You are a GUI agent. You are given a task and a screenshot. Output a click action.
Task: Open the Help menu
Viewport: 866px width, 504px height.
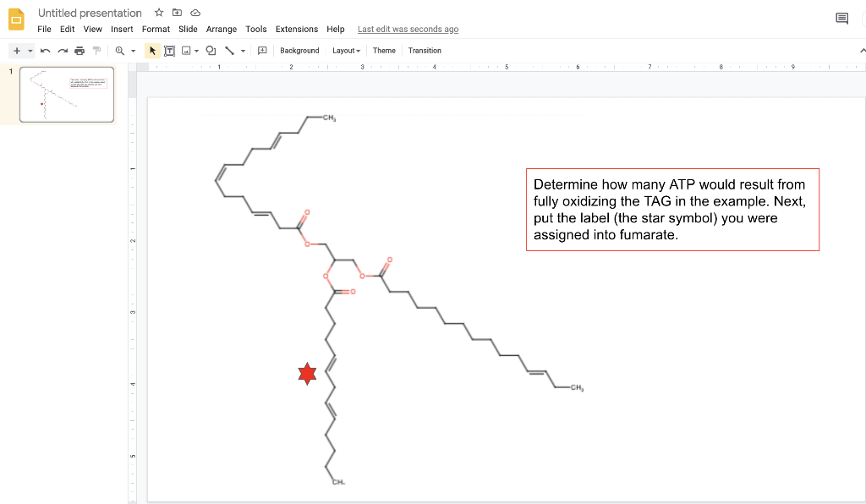[335, 30]
